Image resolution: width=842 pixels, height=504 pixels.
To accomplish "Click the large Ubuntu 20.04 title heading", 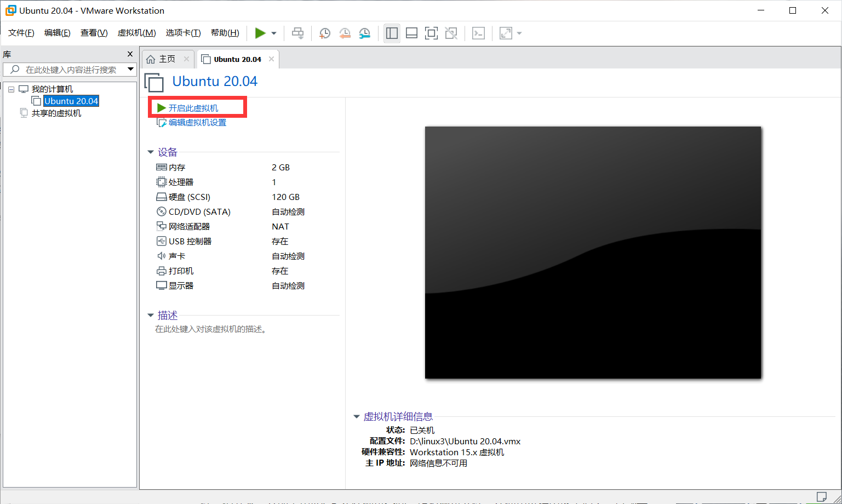I will point(215,81).
